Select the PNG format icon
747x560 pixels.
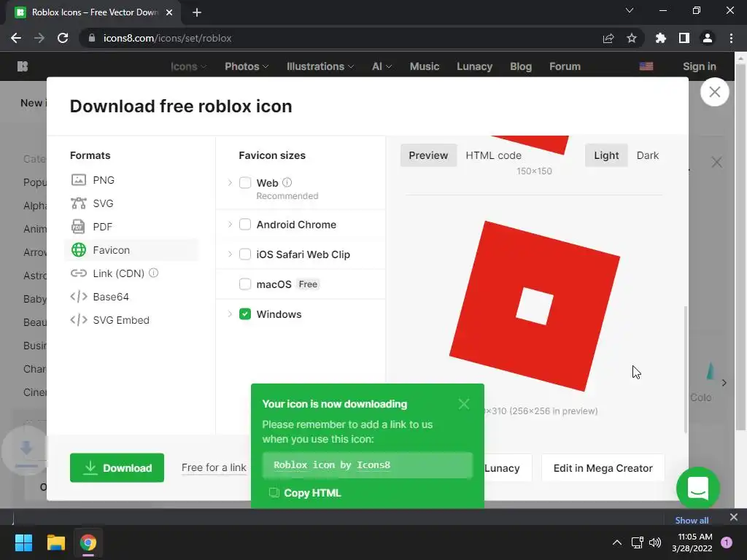tap(79, 180)
